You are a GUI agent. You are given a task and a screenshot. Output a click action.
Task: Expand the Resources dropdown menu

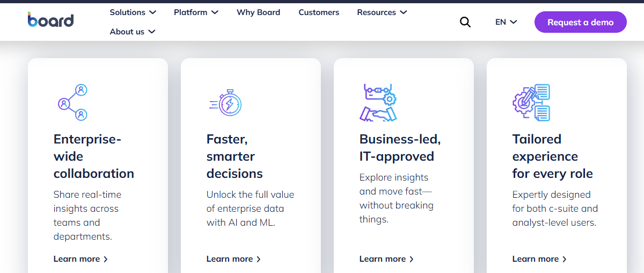coord(382,12)
